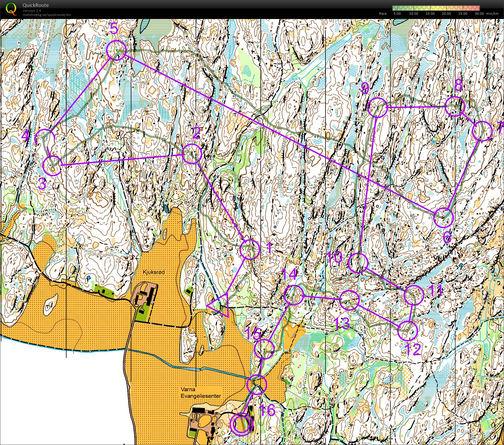Click the 10:00 pace scale value
Screen dimensions: 504x445
413,14
